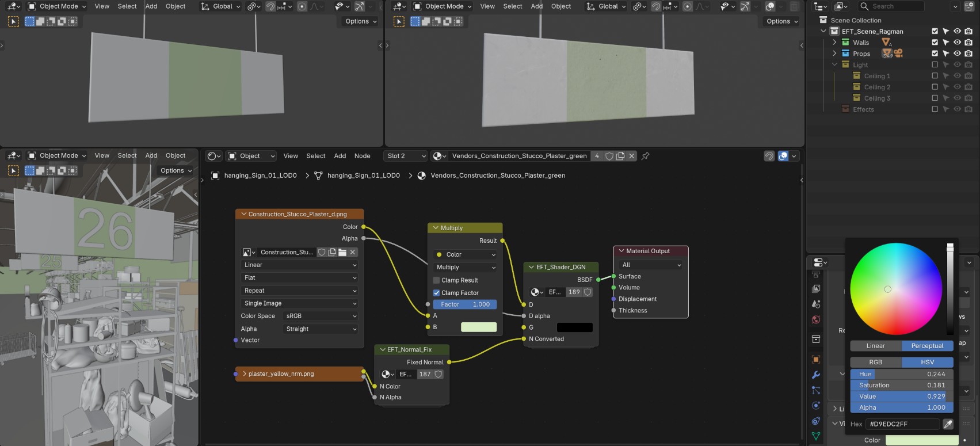Open Color Space sRGB dropdown
Image resolution: width=980 pixels, height=446 pixels.
[x=321, y=316]
